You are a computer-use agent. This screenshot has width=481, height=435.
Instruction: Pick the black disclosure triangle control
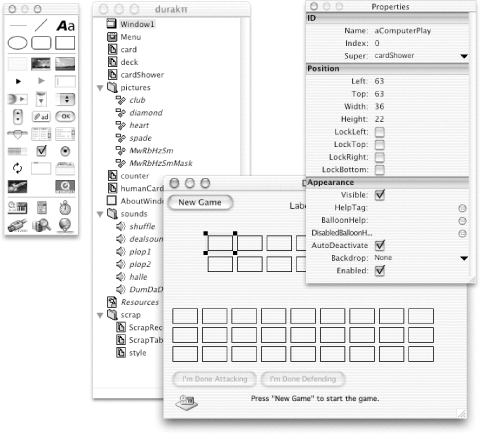pyautogui.click(x=18, y=81)
